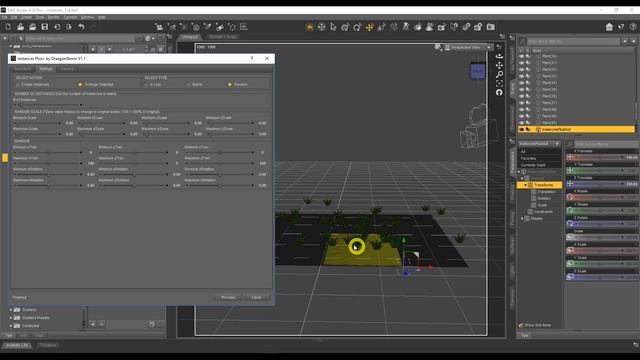Open the Perspective View dropdown

(x=469, y=47)
